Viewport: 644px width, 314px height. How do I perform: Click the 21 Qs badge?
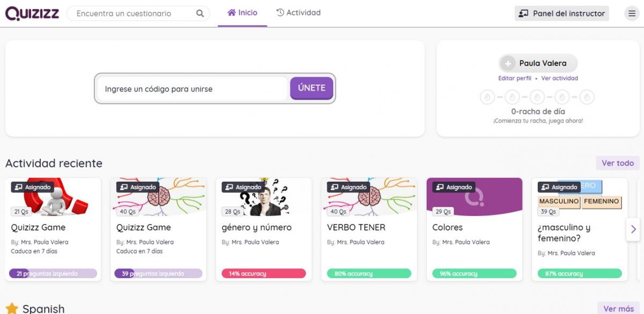[x=21, y=211]
